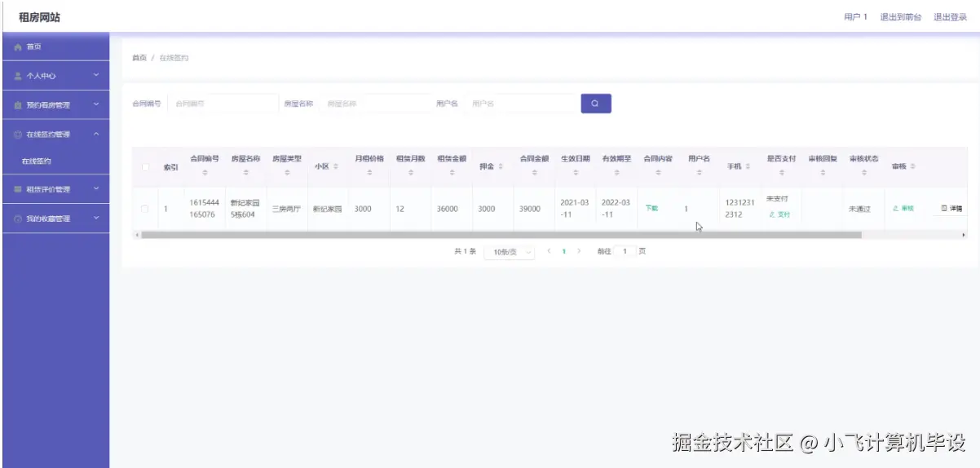Click house name cell 新纪家园5栋604
Image resolution: width=980 pixels, height=468 pixels.
(x=245, y=209)
